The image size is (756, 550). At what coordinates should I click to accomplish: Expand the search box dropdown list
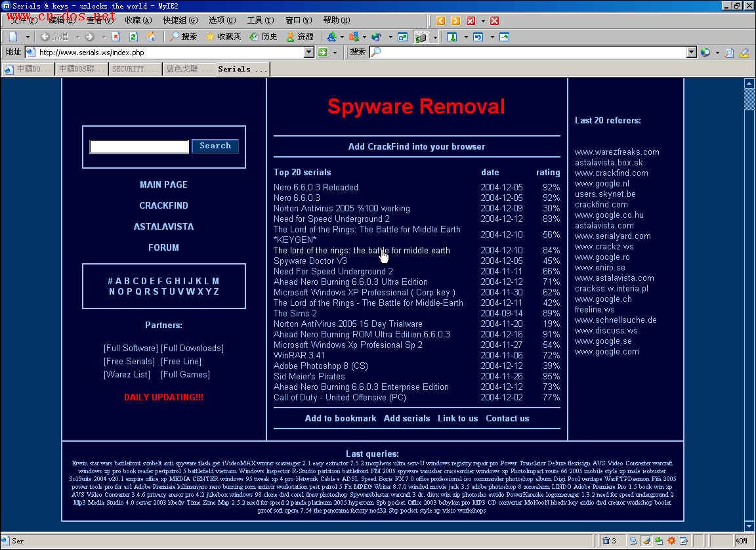click(x=692, y=52)
